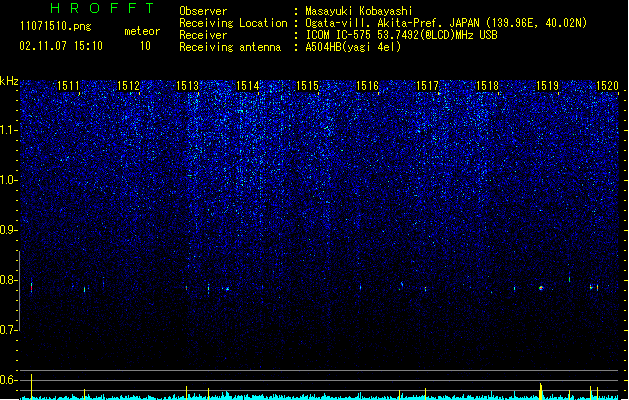The width and height of the screenshot is (629, 400).
Task: Click the bright round echo below the 1519 marker
Action: pos(541,288)
